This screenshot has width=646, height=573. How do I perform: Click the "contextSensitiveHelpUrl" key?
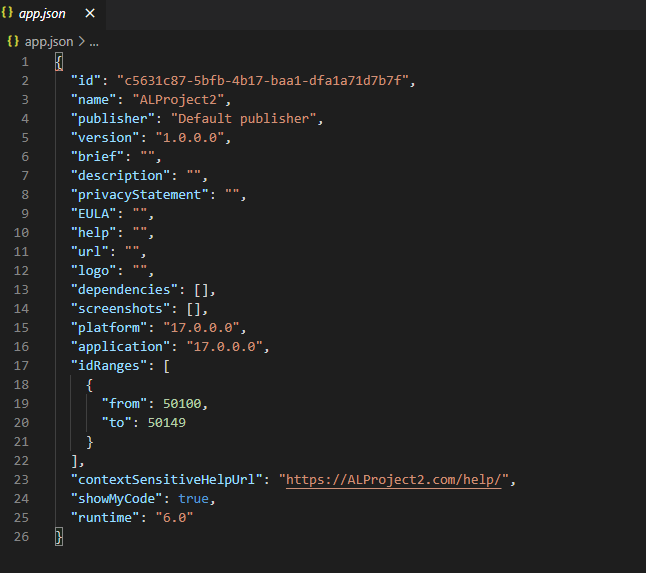166,480
